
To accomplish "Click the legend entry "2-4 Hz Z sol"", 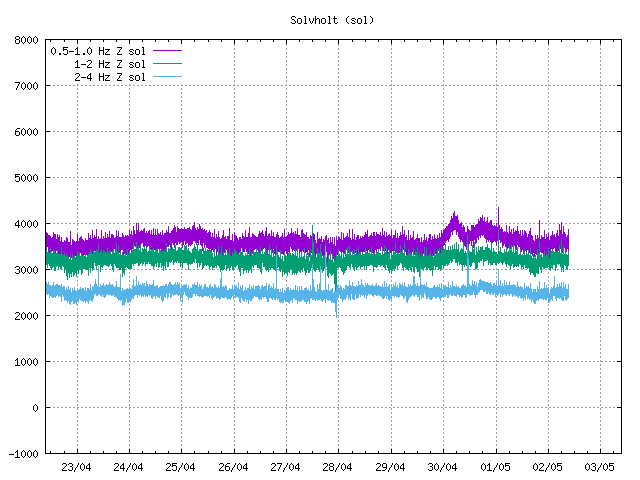I will [110, 77].
